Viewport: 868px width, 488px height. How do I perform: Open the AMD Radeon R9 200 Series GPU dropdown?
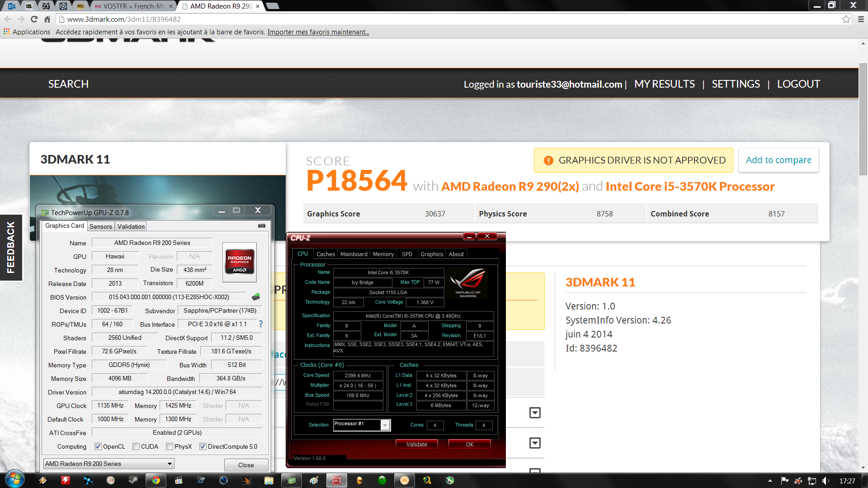[108, 464]
